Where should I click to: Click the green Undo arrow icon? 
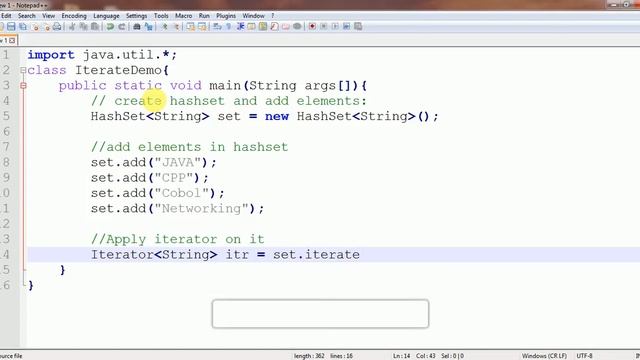[110, 27]
